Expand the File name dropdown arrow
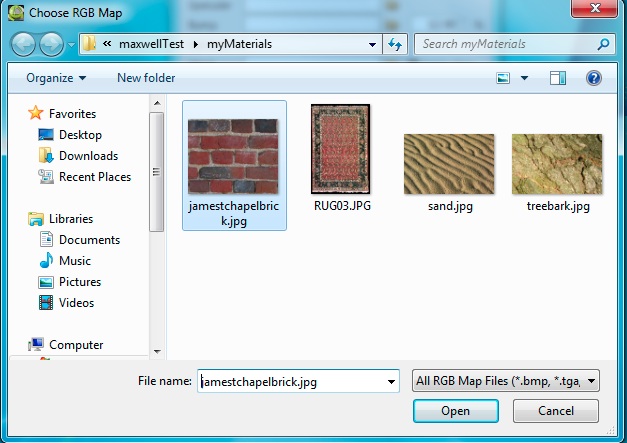627x443 pixels. [391, 381]
